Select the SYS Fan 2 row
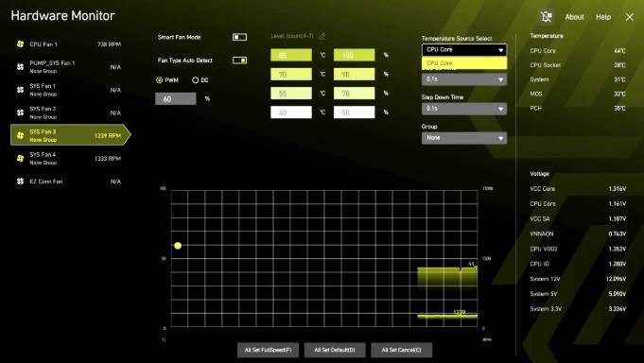Image resolution: width=644 pixels, height=363 pixels. [69, 112]
